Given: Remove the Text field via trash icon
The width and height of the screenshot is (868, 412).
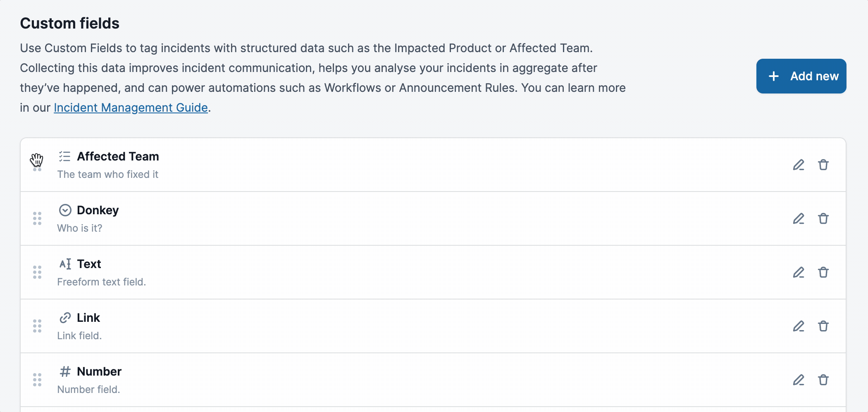Looking at the screenshot, I should pyautogui.click(x=823, y=272).
